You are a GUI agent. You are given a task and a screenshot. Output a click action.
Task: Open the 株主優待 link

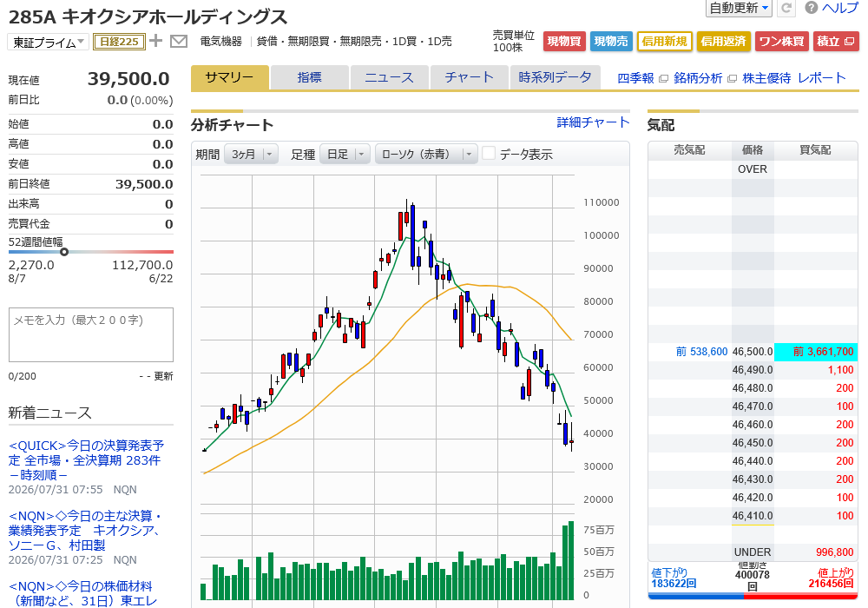click(766, 79)
